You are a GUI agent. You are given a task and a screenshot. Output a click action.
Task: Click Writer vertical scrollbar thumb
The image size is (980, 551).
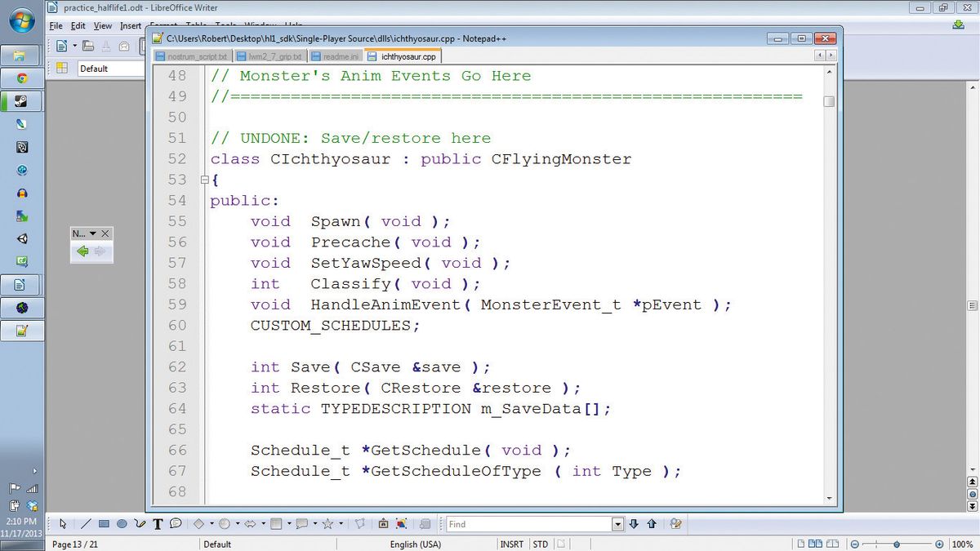click(973, 305)
